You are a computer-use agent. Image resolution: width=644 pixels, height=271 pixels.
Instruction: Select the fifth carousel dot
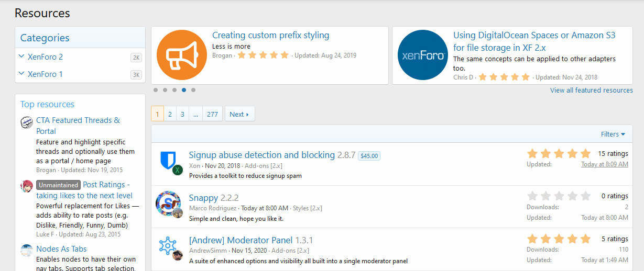193,90
